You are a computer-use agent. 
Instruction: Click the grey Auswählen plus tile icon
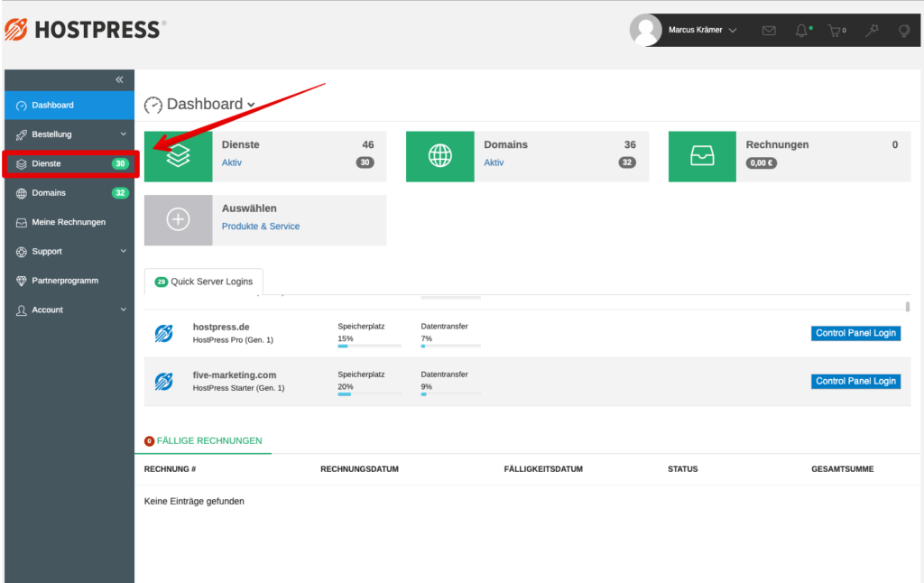tap(178, 220)
